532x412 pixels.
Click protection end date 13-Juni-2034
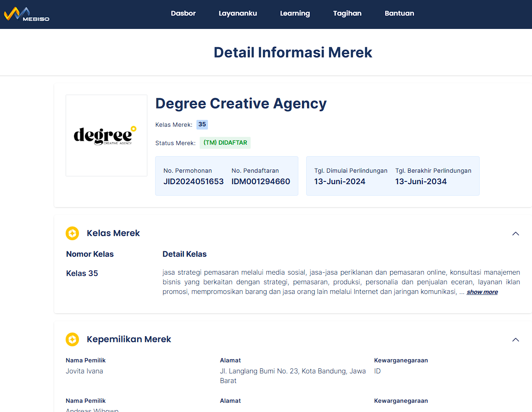[x=421, y=181]
